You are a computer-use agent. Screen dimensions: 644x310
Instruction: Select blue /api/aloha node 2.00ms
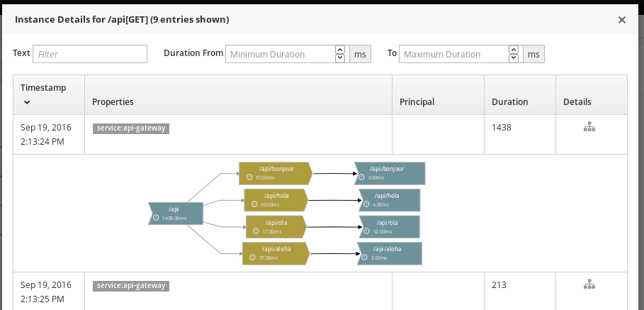tap(390, 253)
